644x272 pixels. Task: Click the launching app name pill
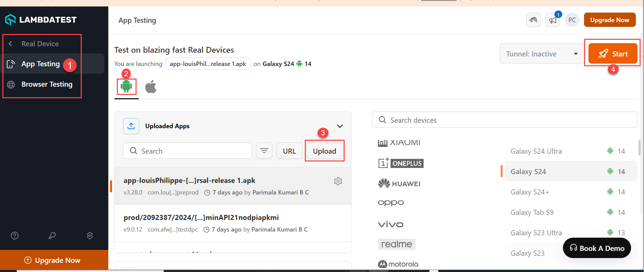[x=208, y=64]
